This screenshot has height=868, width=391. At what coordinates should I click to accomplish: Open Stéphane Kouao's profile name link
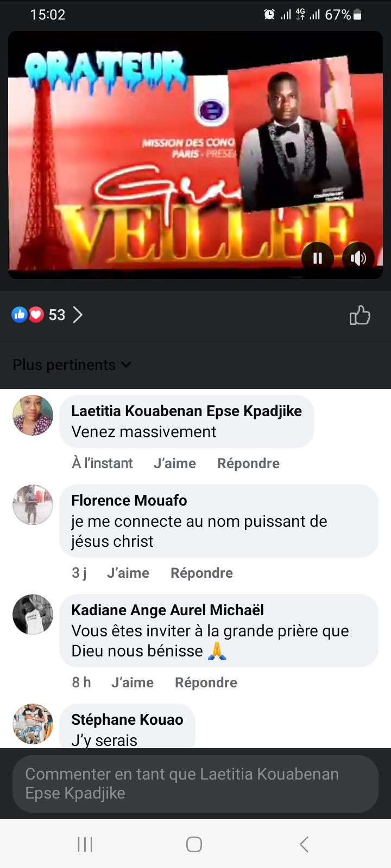click(x=127, y=720)
